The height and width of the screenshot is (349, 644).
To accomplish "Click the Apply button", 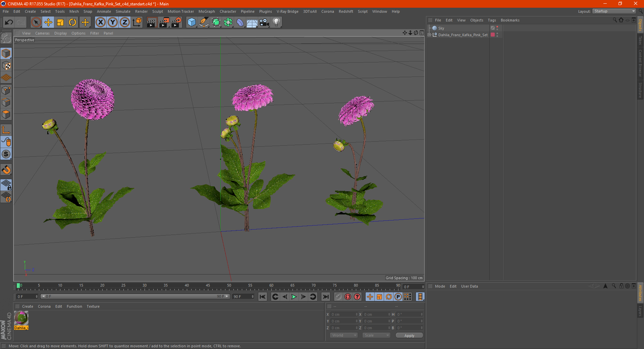I will click(x=409, y=336).
